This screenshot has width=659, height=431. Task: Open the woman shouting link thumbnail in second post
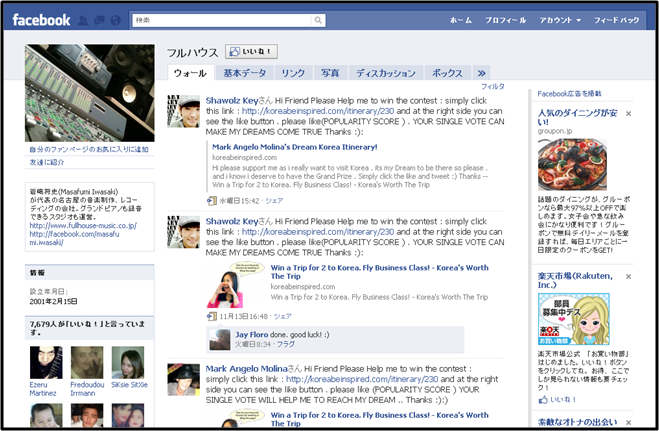(235, 284)
